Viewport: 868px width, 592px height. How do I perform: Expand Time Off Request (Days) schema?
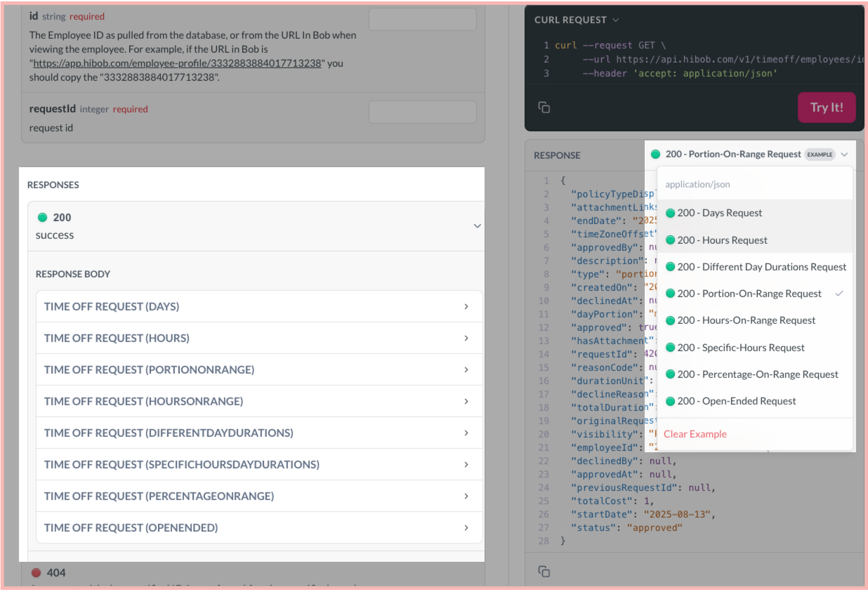[x=259, y=306]
